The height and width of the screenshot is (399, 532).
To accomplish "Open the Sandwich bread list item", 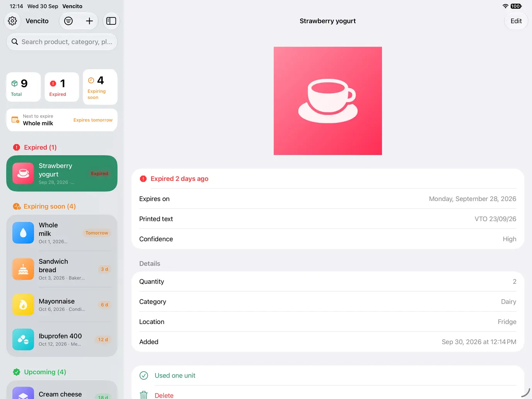I will [x=62, y=269].
